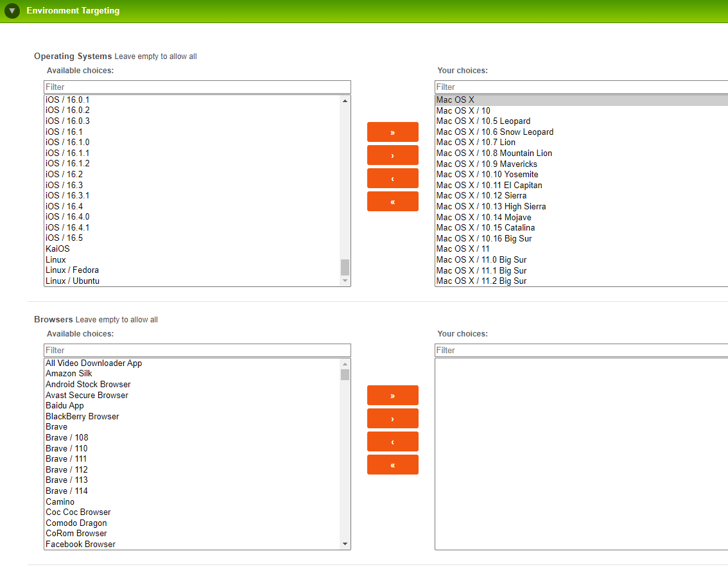
Task: Select 'Camino' browser option
Action: 192,502
